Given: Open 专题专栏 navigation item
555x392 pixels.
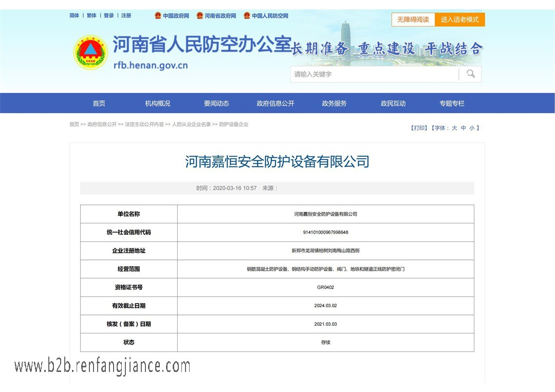Looking at the screenshot, I should pos(452,103).
